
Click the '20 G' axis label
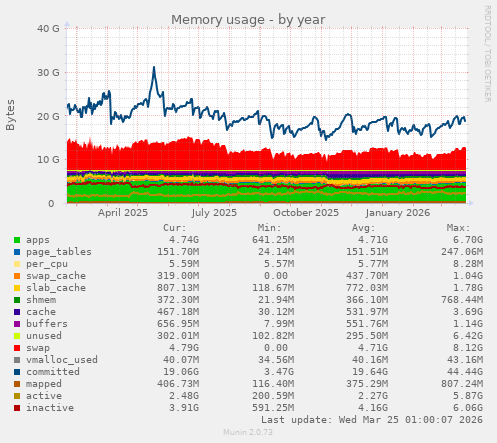(49, 116)
